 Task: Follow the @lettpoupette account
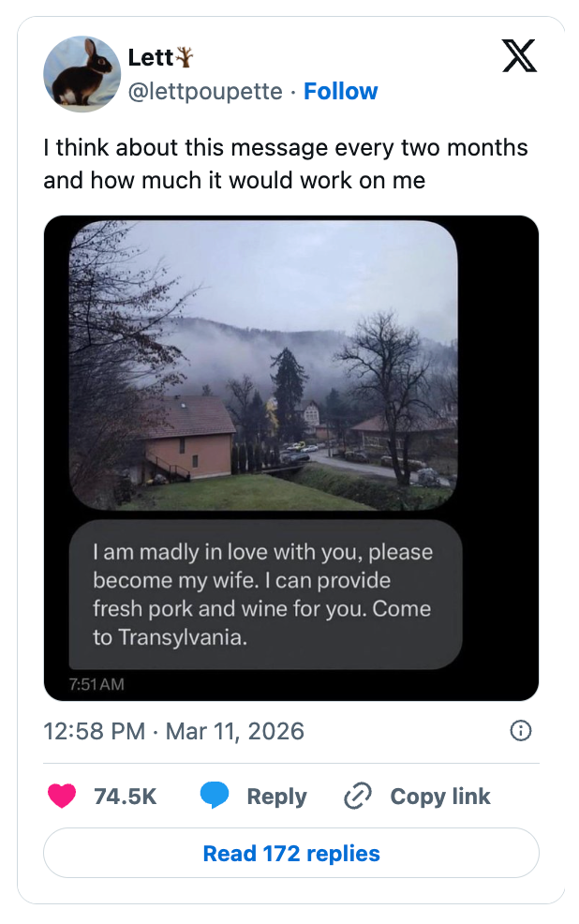point(341,91)
